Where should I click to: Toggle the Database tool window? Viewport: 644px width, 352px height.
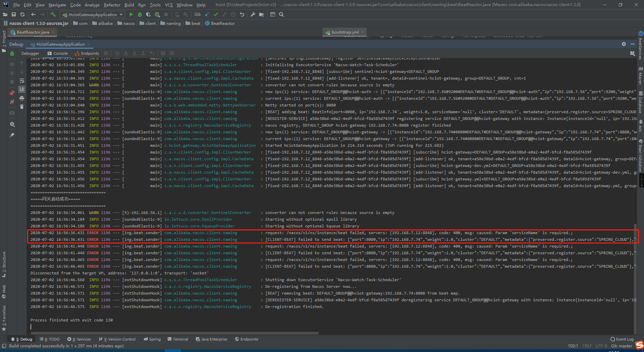click(640, 102)
